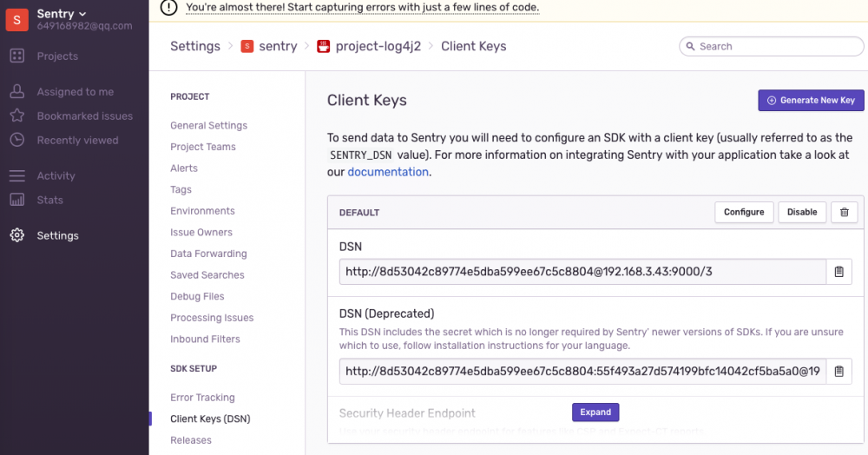Copy the DSN with clipboard icon
Image resolution: width=868 pixels, height=455 pixels.
839,272
